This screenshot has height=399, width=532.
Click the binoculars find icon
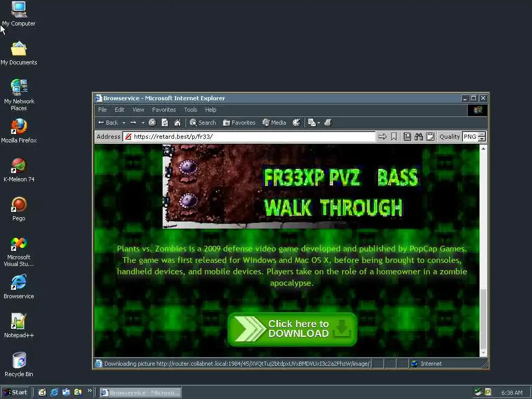point(419,137)
